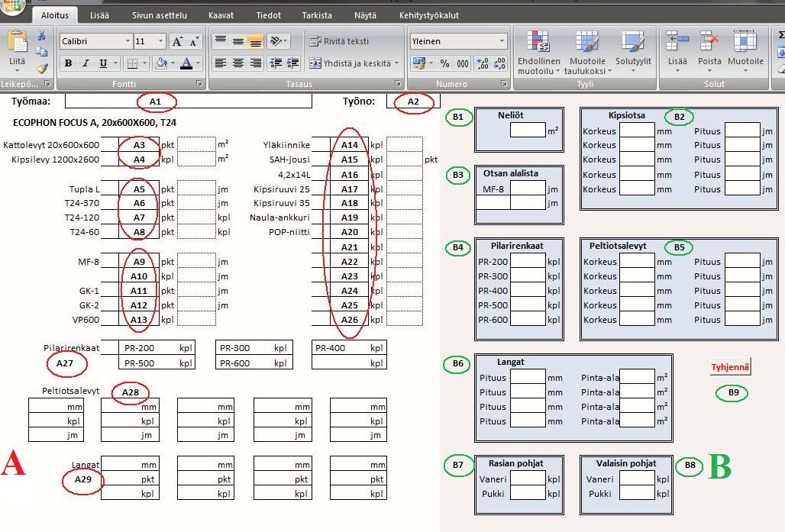Viewport: 785px width, 532px height.
Task: Decrease indent in Tasaus group
Action: (276, 63)
